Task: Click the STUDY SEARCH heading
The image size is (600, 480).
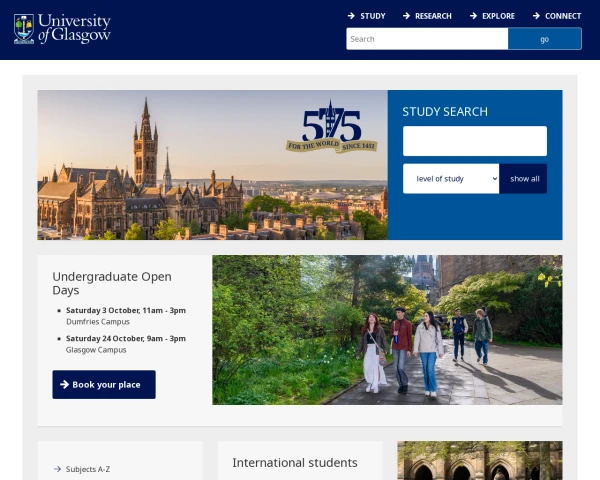Action: click(x=445, y=111)
